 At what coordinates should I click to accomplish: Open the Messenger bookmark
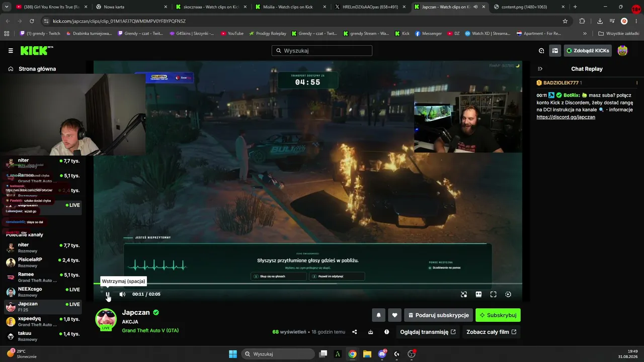coord(428,34)
